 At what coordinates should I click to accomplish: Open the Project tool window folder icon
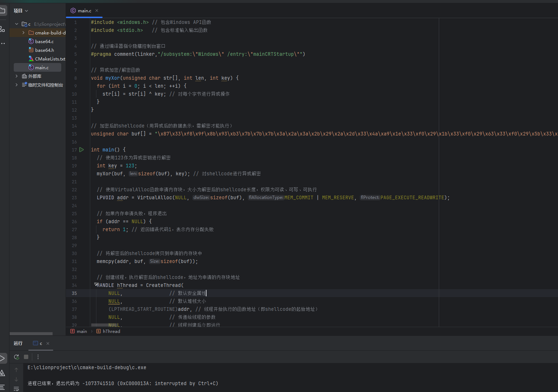tap(2, 11)
